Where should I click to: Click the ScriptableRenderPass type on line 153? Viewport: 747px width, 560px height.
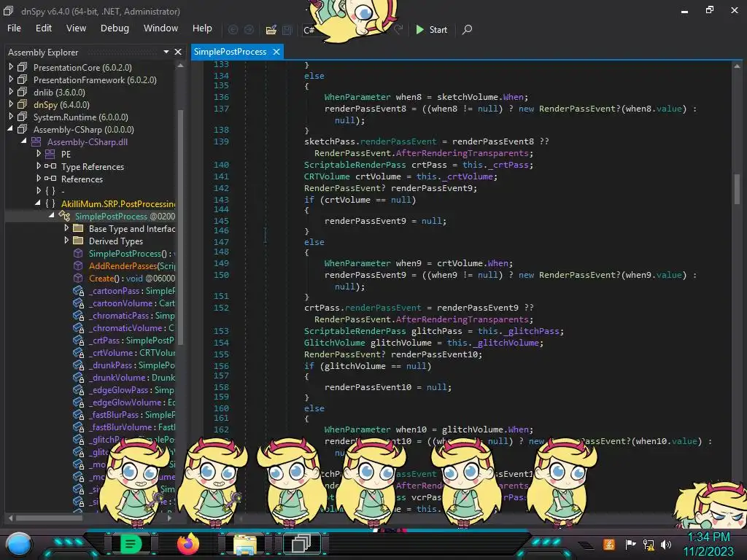pyautogui.click(x=355, y=331)
